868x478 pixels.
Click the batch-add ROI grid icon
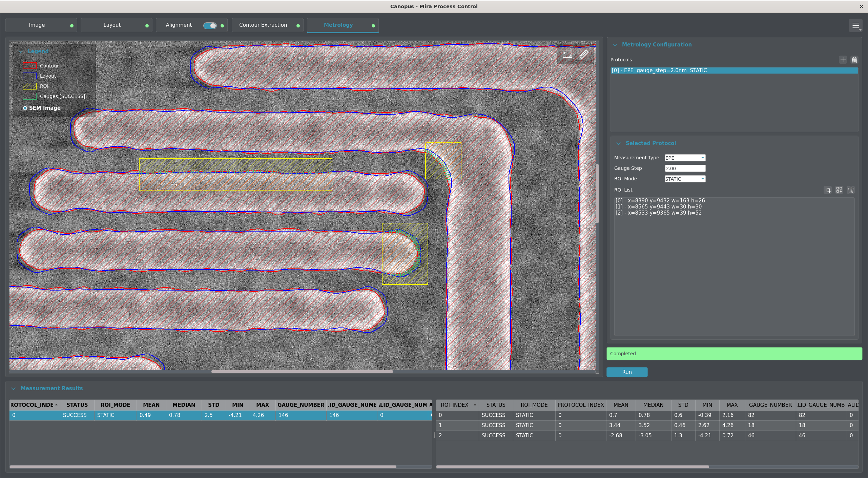839,190
